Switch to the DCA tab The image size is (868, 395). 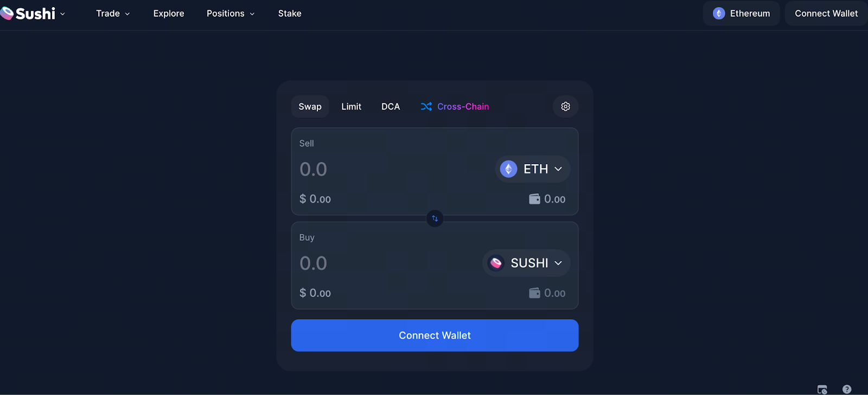391,107
